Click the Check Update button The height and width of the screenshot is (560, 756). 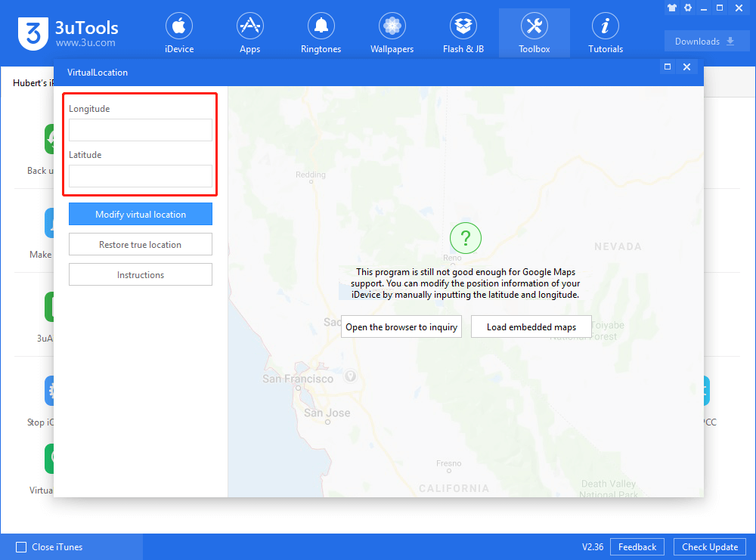coord(709,546)
